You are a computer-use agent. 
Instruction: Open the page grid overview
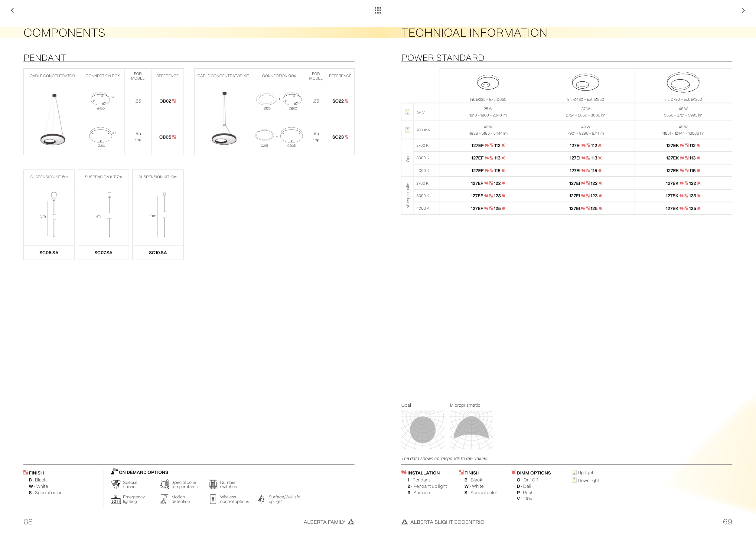(x=378, y=11)
